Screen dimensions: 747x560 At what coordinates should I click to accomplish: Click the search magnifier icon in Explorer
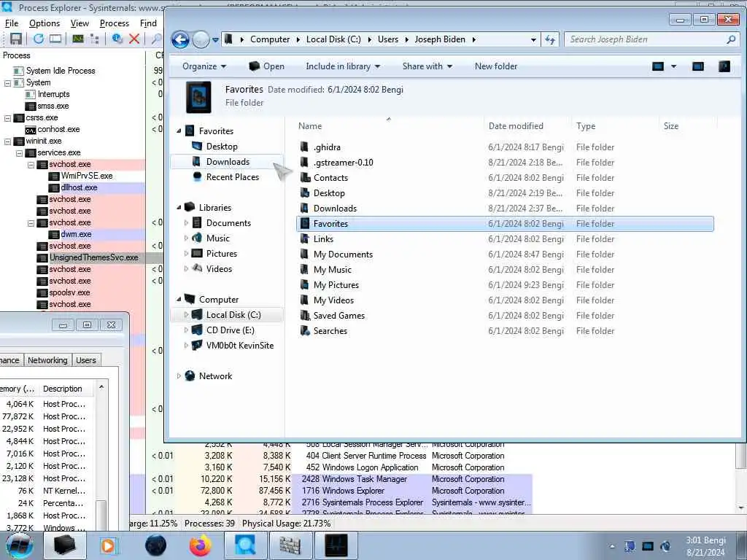731,39
